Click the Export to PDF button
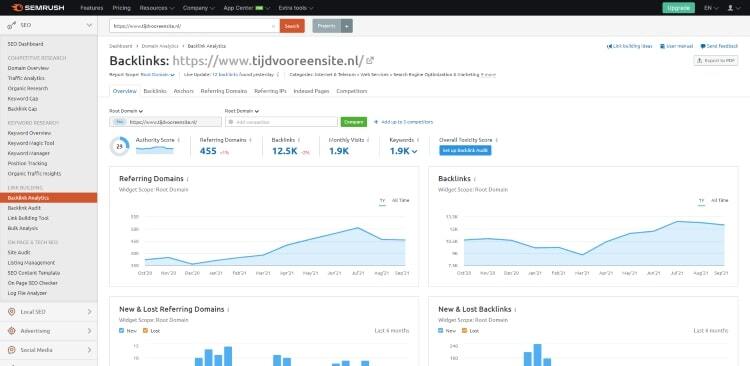The height and width of the screenshot is (366, 750). 716,61
